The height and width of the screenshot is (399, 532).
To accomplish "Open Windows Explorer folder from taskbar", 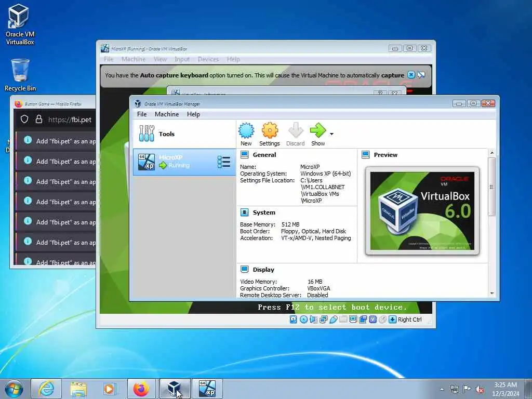I will coord(78,389).
